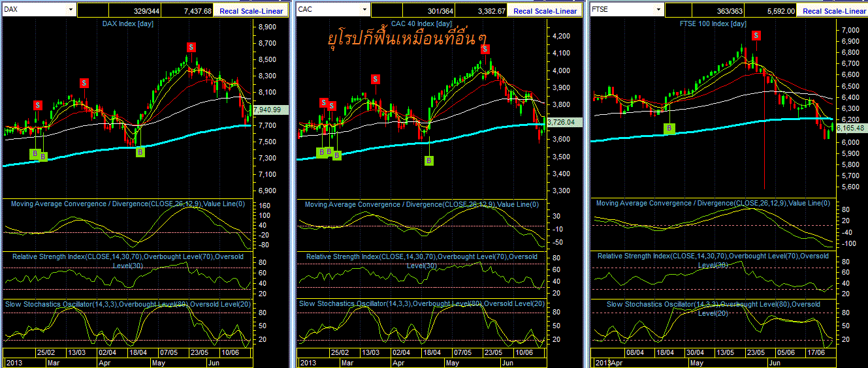Click the MACD indicator label in FTSE panel
Screen dimensions: 868x368
713,203
